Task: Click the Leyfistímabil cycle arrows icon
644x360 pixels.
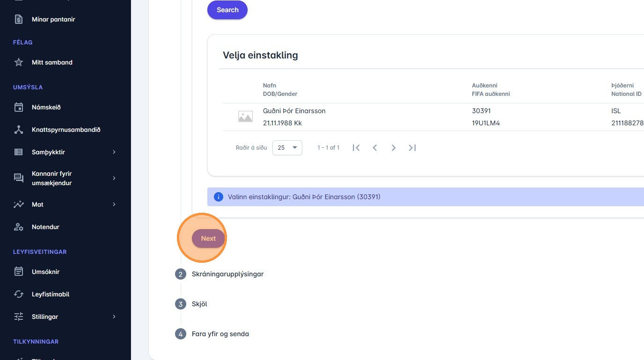Action: 19,294
